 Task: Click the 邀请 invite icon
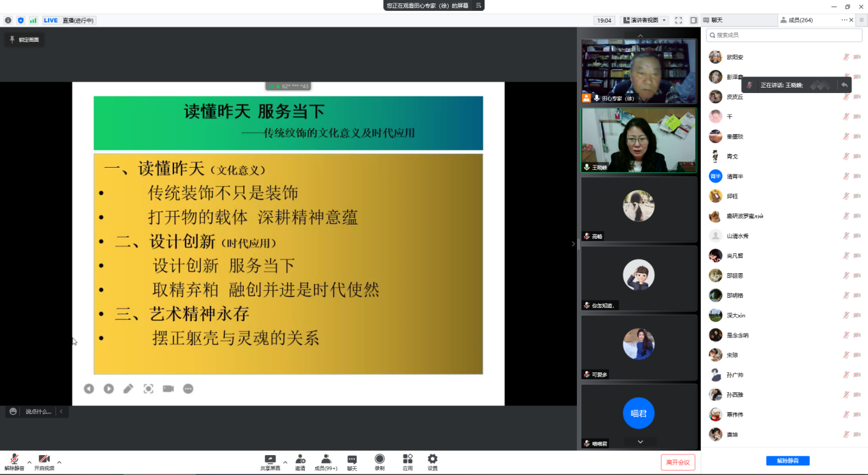coord(300,459)
